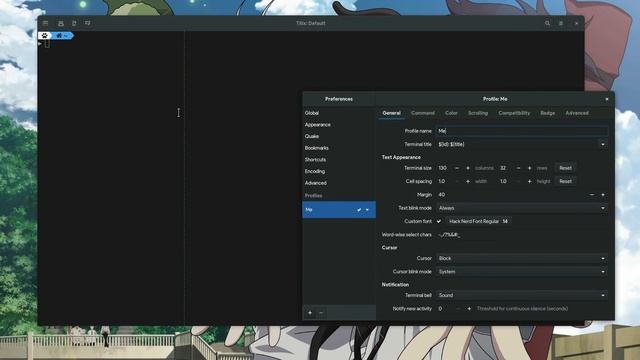Increase Notify new activity threshold
The width and height of the screenshot is (640, 360).
[x=469, y=309]
